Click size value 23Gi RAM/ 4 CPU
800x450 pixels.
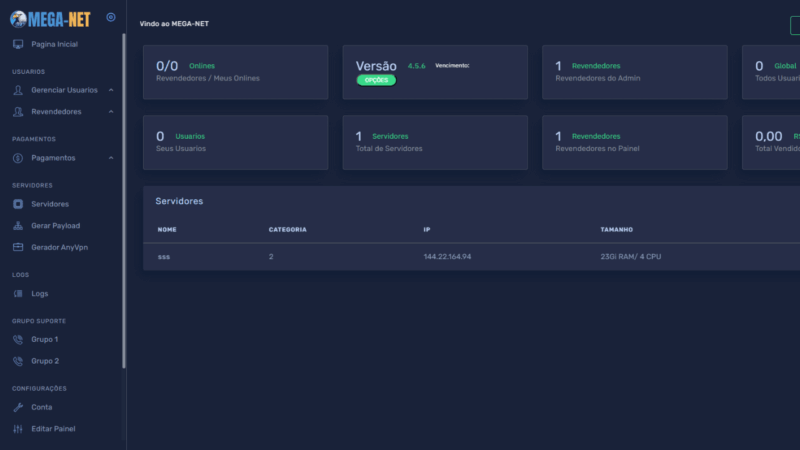tap(631, 257)
